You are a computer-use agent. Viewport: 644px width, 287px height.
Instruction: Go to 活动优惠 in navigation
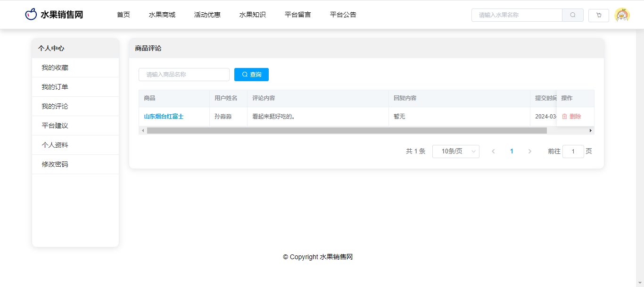point(207,15)
